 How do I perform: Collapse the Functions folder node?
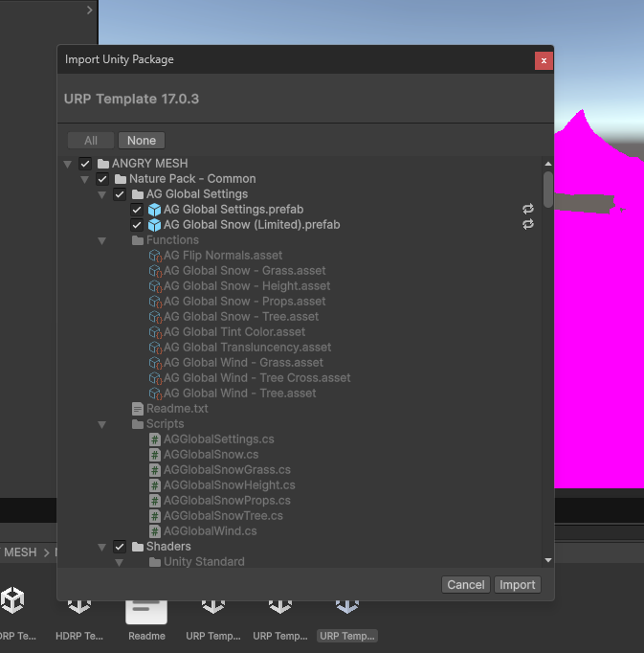coord(102,240)
